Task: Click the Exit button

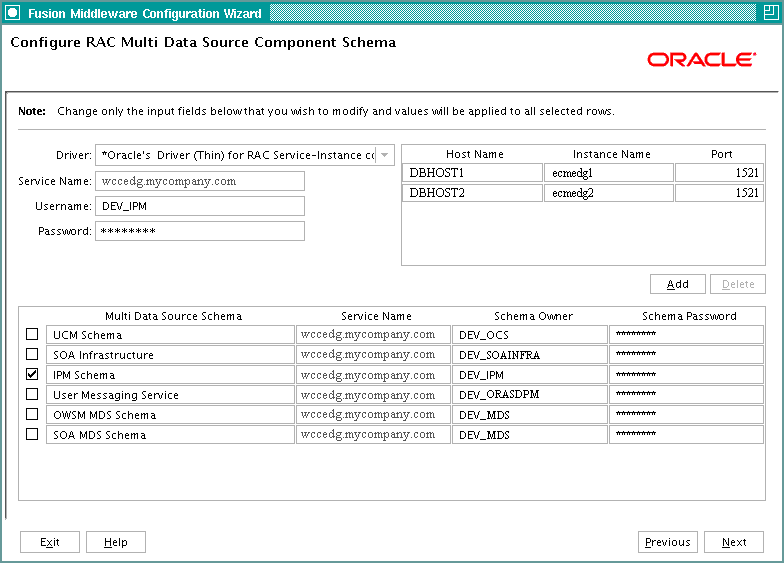Action: pyautogui.click(x=50, y=542)
